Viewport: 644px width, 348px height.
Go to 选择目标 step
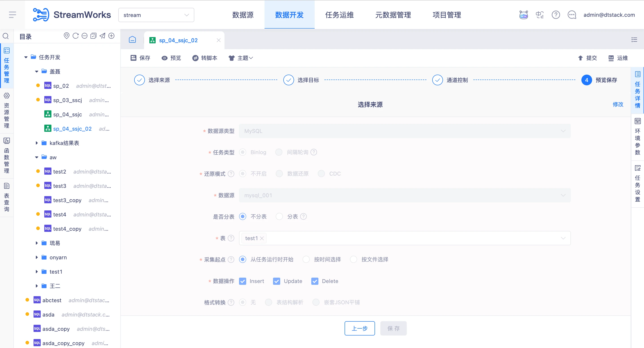(x=301, y=80)
